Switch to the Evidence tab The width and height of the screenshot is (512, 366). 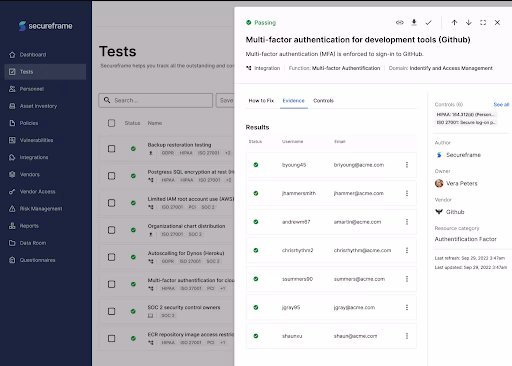[x=293, y=101]
